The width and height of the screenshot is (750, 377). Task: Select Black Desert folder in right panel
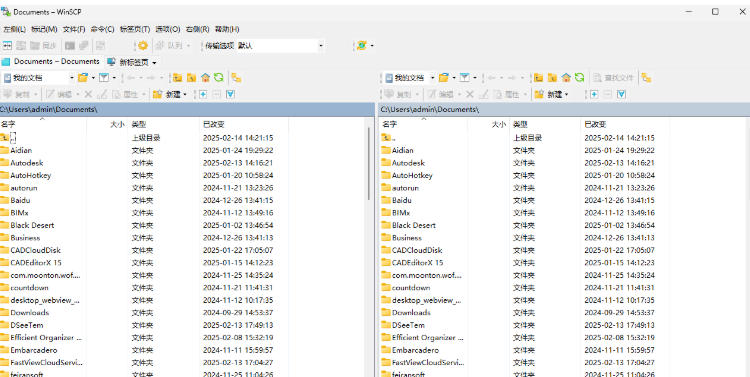tap(414, 225)
